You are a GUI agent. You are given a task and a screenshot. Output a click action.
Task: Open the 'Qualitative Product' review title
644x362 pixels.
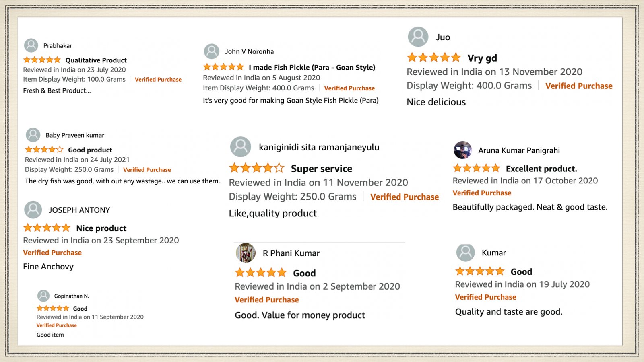point(96,60)
